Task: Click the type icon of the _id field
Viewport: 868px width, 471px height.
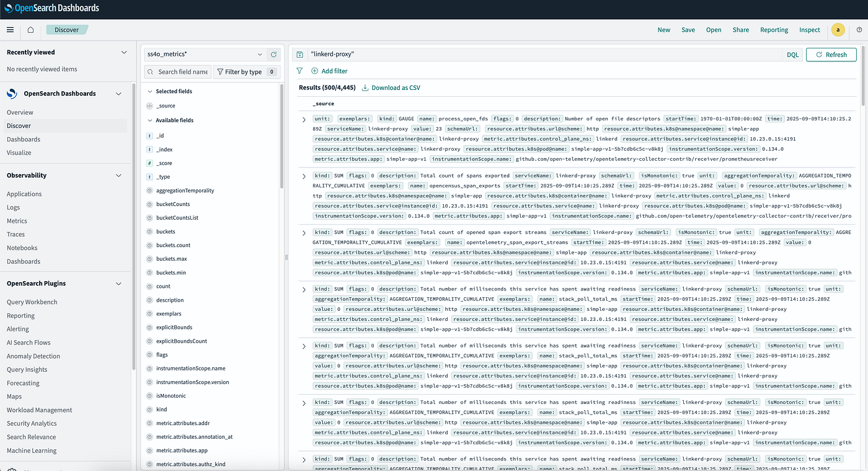Action: [149, 136]
